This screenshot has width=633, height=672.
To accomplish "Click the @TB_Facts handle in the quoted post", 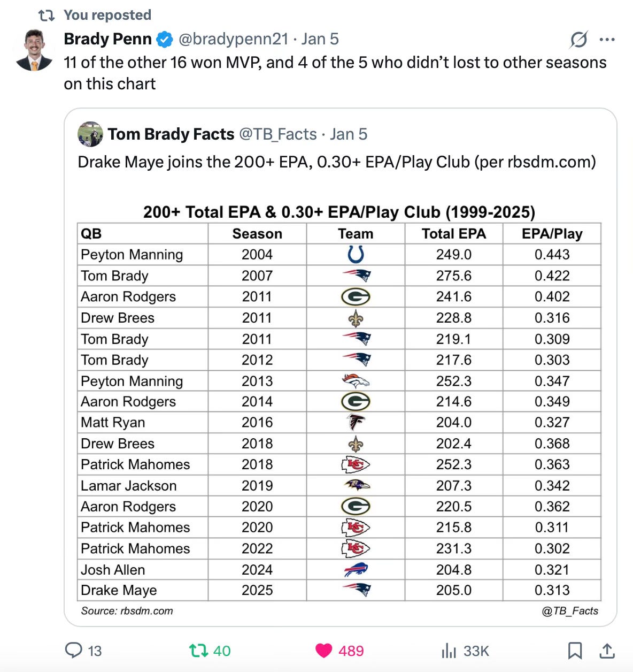I will pyautogui.click(x=279, y=134).
